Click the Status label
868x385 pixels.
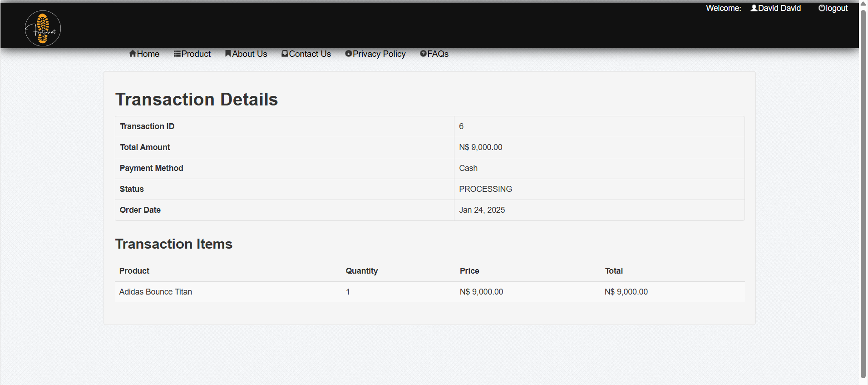click(132, 189)
